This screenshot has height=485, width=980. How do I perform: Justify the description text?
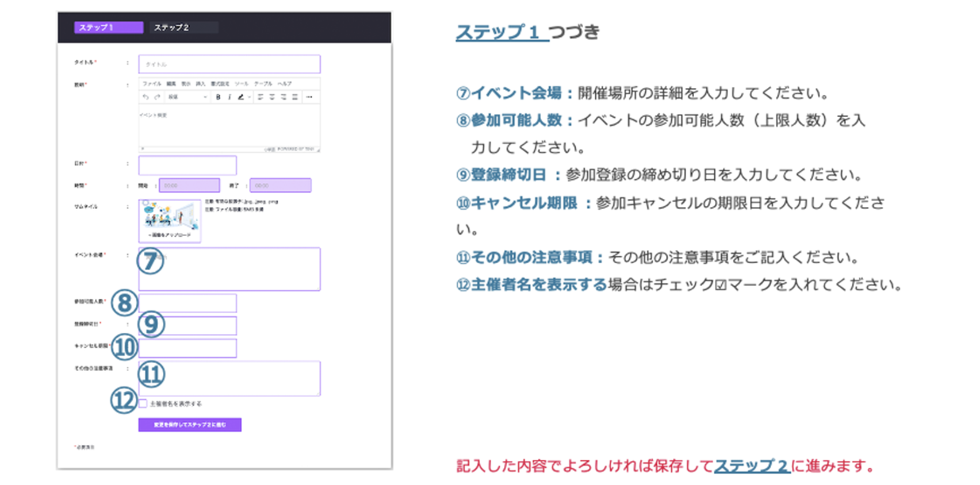point(295,97)
